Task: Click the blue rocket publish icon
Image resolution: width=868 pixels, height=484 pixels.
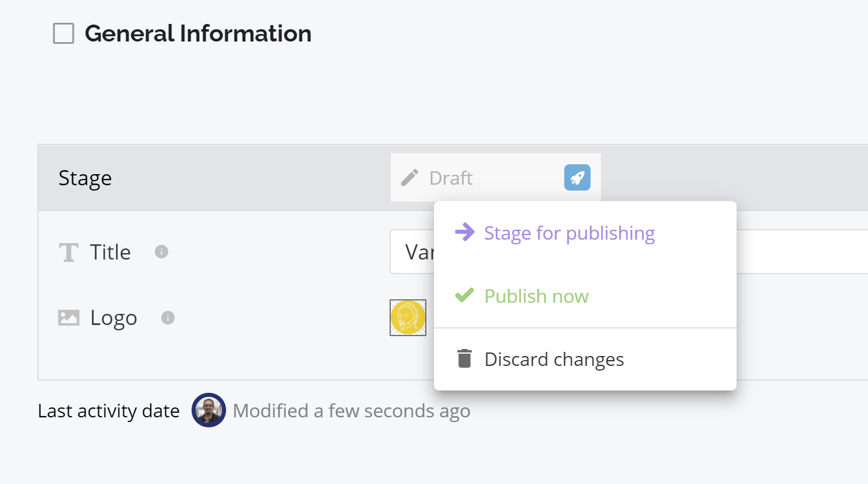Action: pos(577,178)
